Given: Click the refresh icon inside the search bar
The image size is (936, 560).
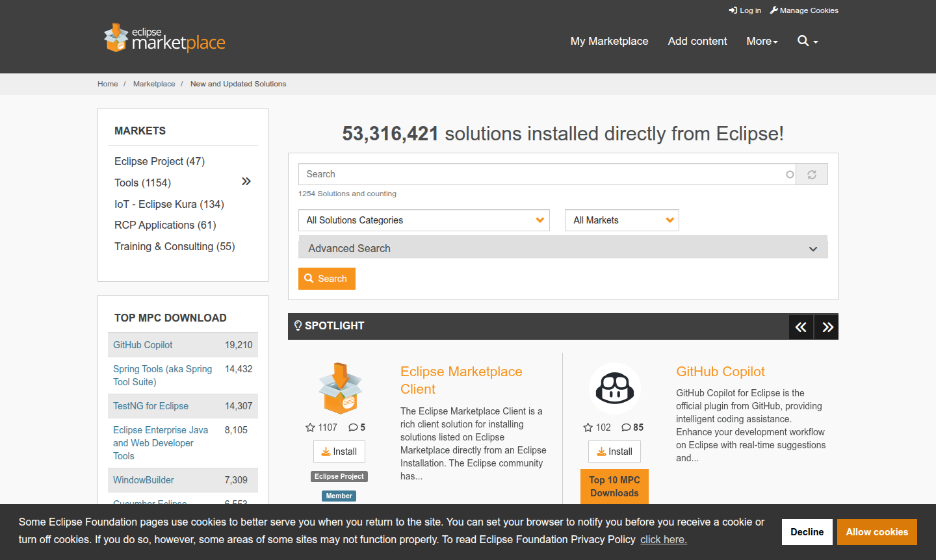Looking at the screenshot, I should tap(811, 174).
